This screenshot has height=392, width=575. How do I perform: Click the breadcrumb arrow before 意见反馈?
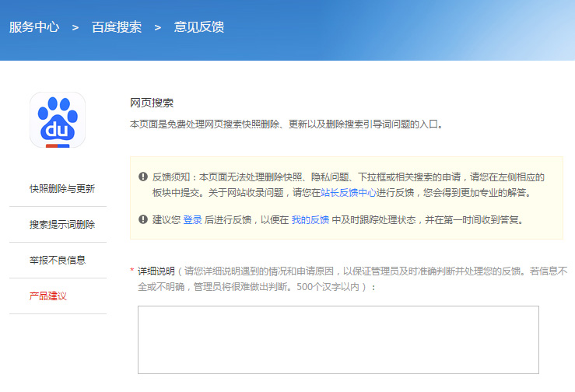(158, 27)
